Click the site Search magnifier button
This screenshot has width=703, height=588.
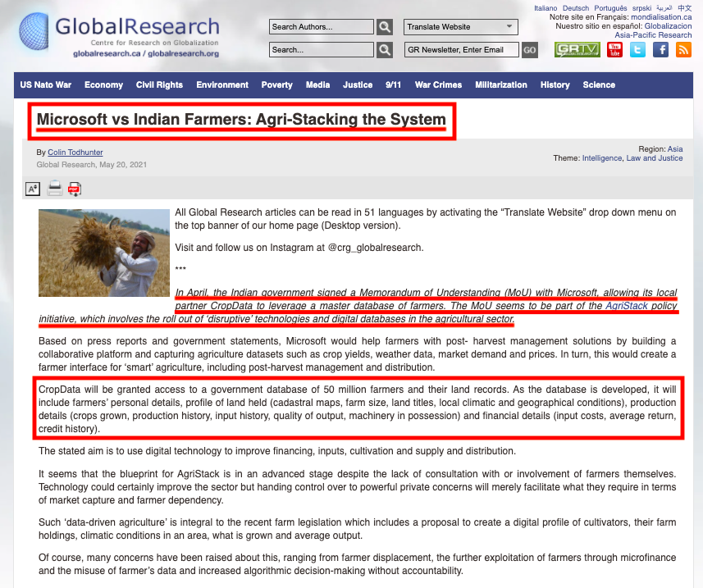pyautogui.click(x=385, y=50)
